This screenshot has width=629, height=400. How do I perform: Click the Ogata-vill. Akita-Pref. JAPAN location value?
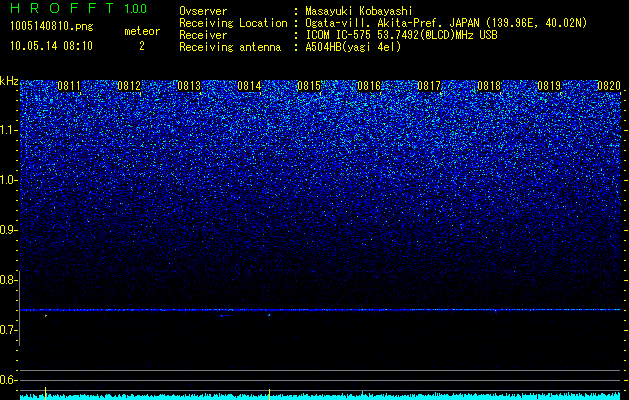(x=446, y=23)
